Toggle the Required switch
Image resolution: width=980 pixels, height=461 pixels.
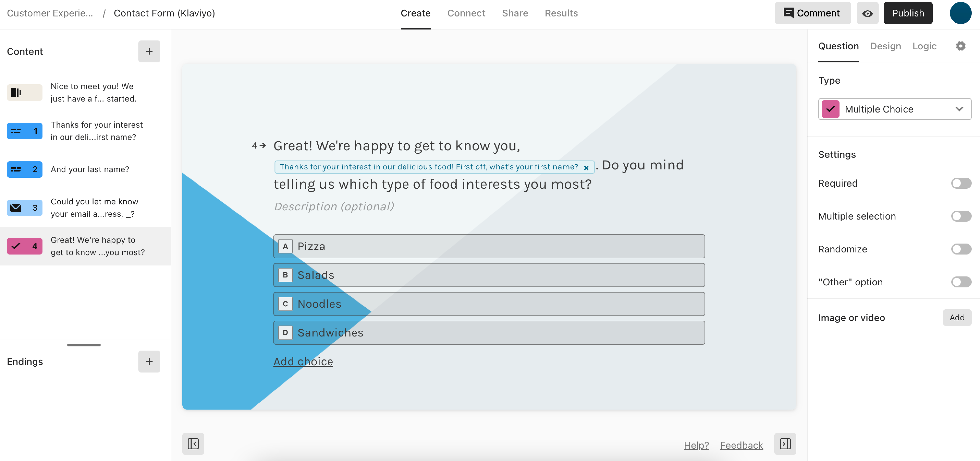961,183
